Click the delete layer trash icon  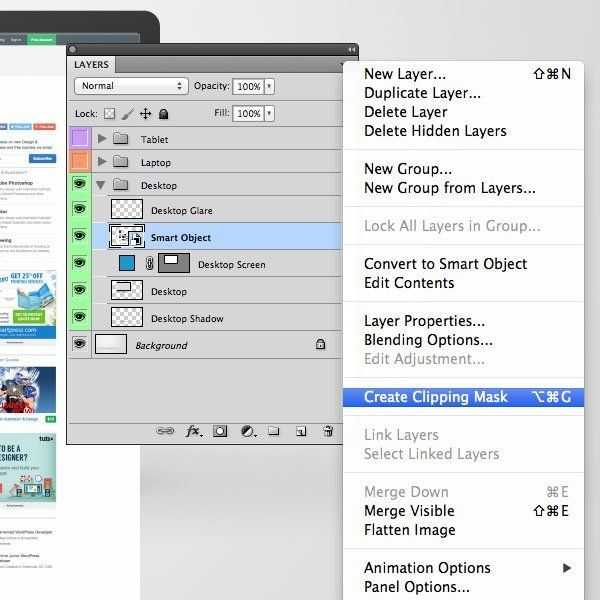pos(327,431)
